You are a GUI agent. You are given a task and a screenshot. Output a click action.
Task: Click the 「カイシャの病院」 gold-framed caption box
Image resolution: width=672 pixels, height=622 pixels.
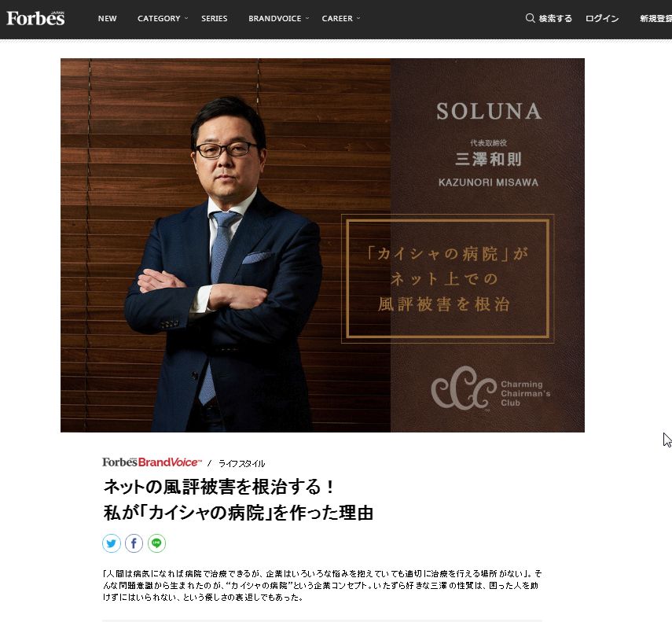[x=447, y=278]
